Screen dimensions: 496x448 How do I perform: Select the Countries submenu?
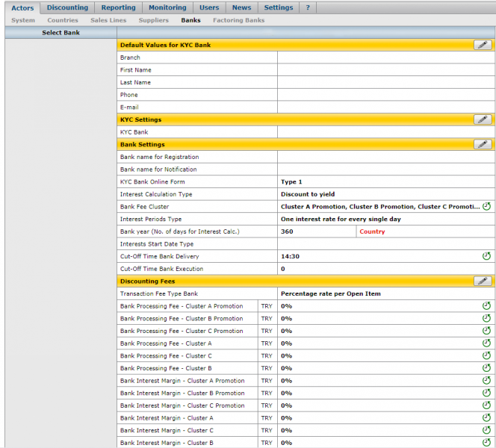tap(63, 20)
